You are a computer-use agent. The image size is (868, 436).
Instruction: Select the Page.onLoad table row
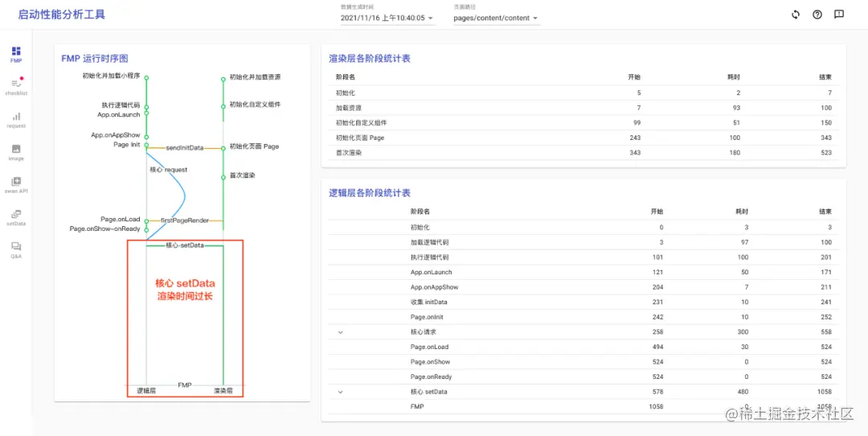click(583, 347)
